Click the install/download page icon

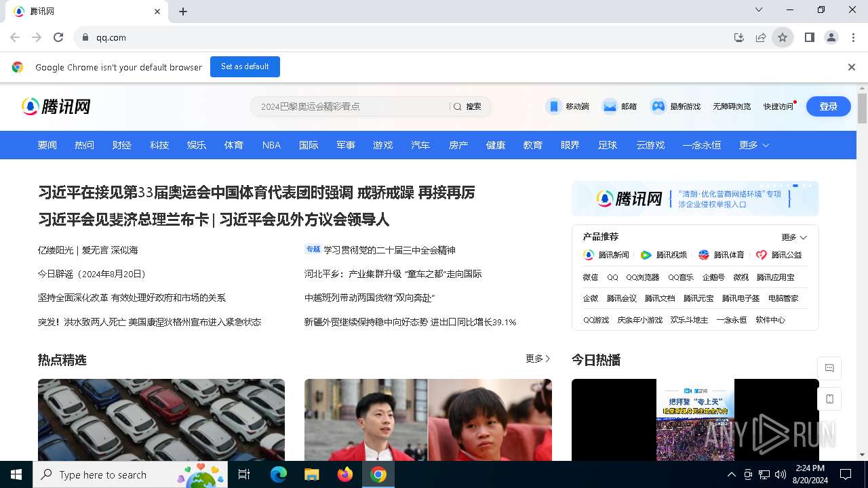(x=739, y=38)
